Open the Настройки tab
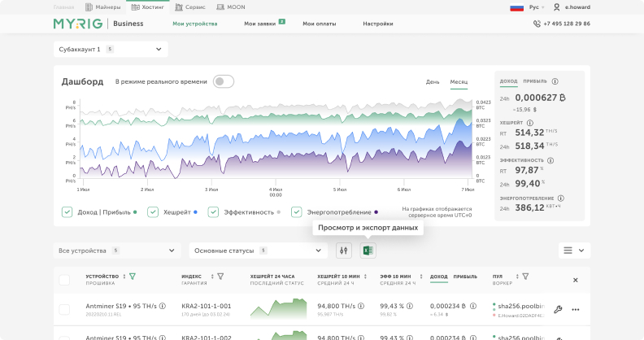This screenshot has height=340, width=644. (378, 24)
